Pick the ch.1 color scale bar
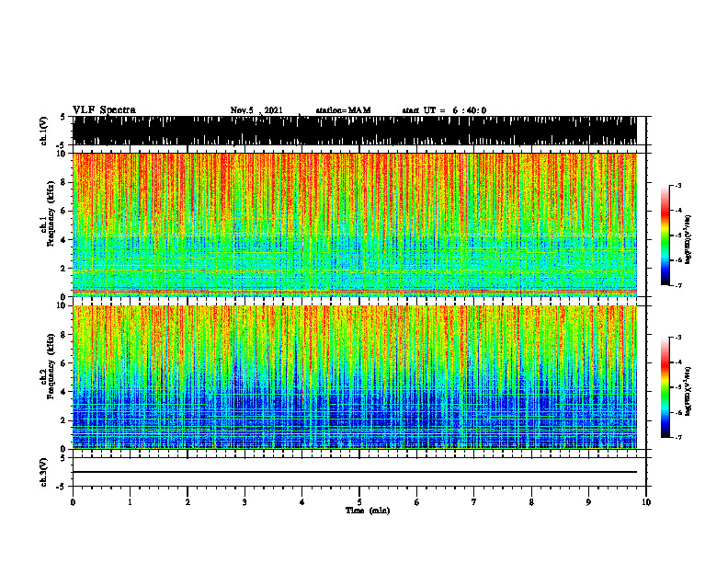This screenshot has width=728, height=563. tap(665, 236)
